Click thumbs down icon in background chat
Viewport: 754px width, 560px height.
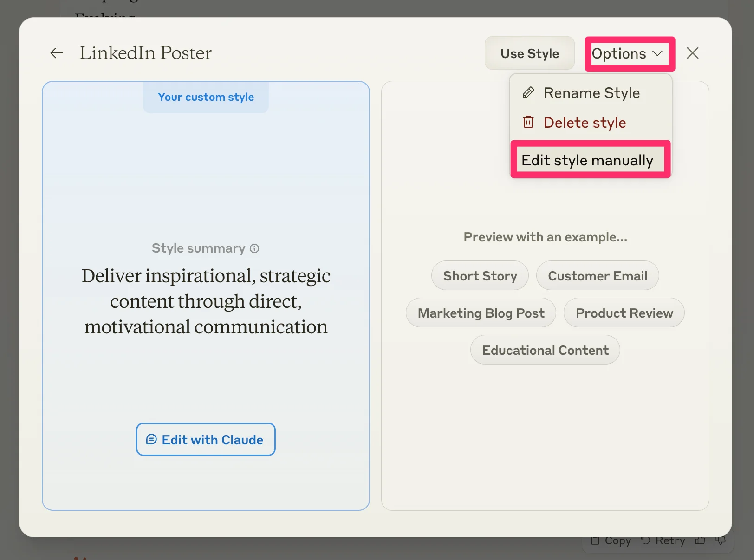pyautogui.click(x=720, y=541)
